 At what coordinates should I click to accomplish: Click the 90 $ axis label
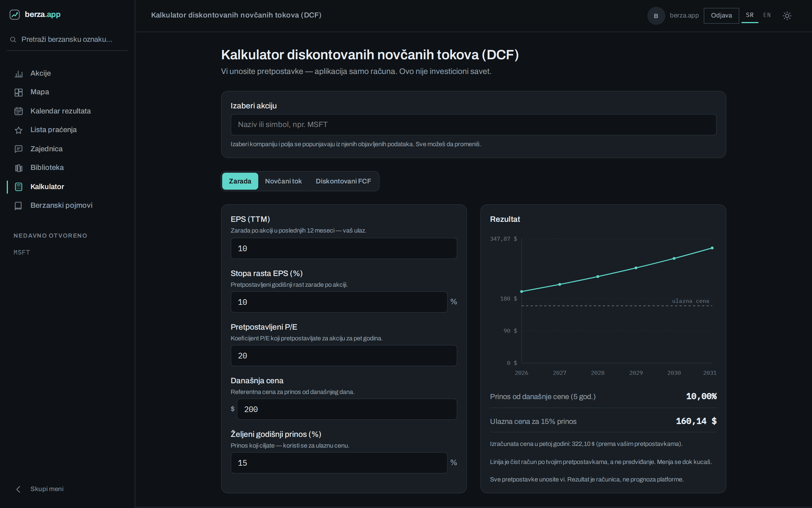point(510,331)
